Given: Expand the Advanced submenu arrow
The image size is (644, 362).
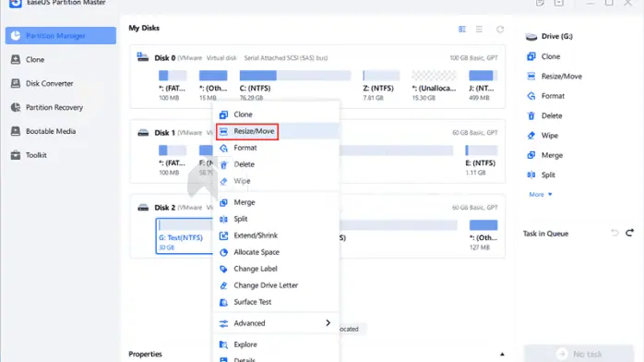Looking at the screenshot, I should coord(328,323).
